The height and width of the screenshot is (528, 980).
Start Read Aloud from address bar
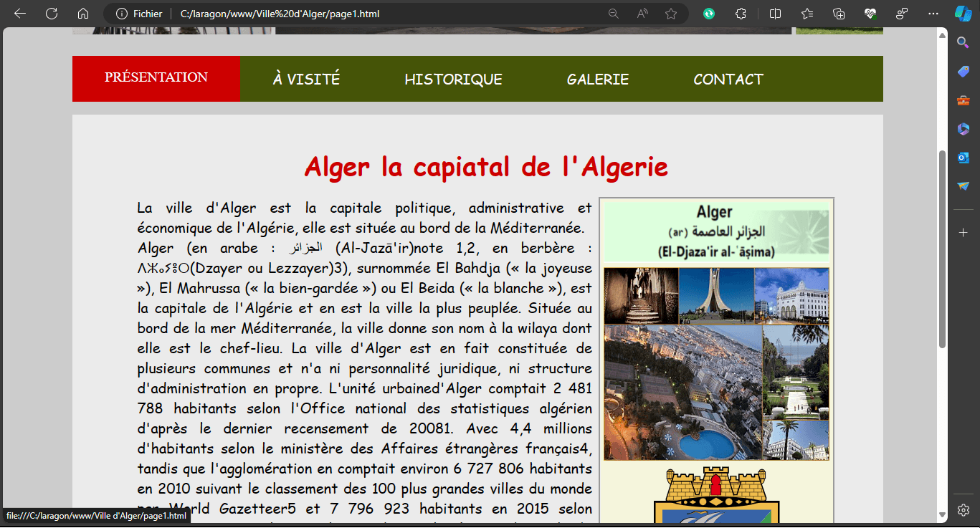coord(642,14)
